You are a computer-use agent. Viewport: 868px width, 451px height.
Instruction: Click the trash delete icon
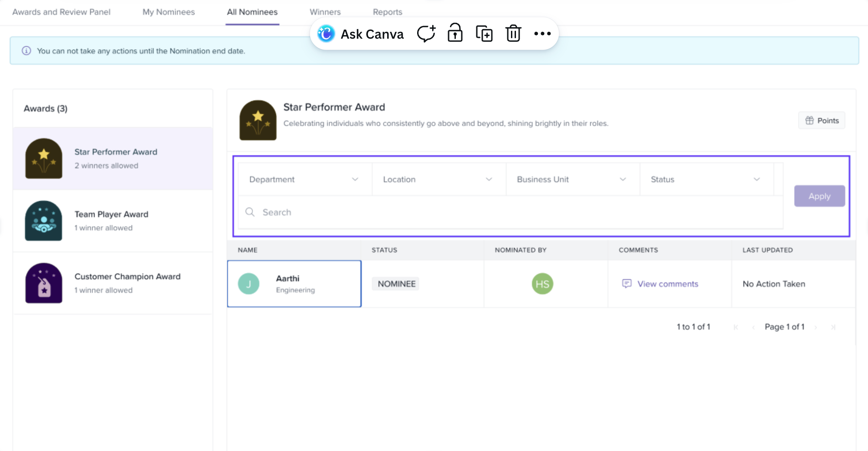pos(513,34)
